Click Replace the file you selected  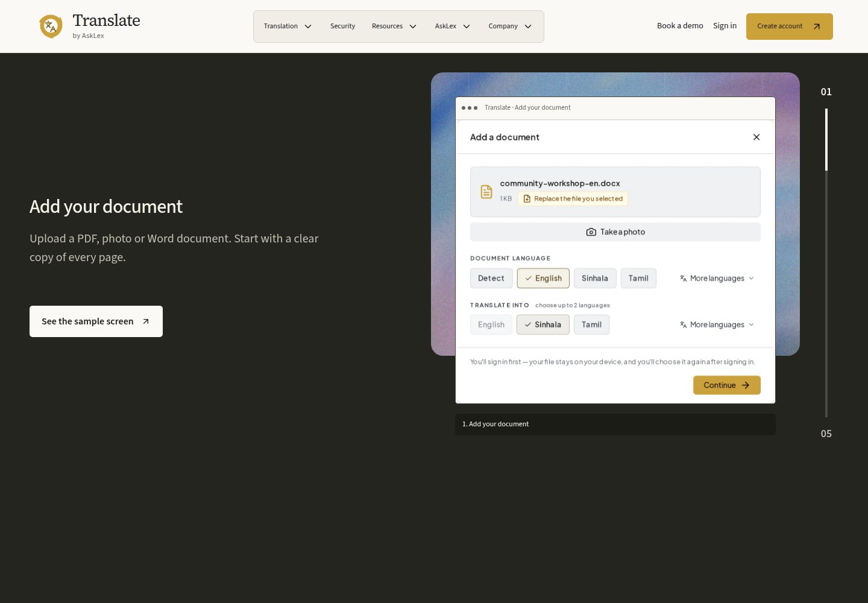(573, 199)
